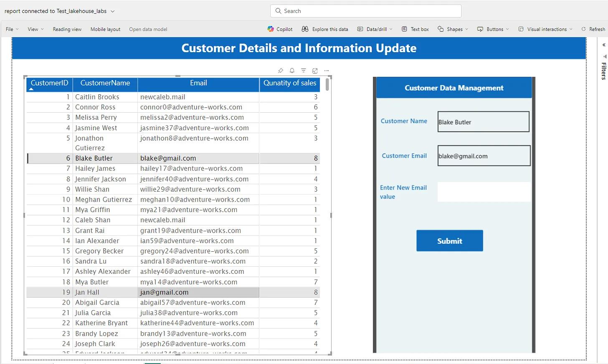
Task: Expand Visual interactions dropdown arrow
Action: (571, 29)
